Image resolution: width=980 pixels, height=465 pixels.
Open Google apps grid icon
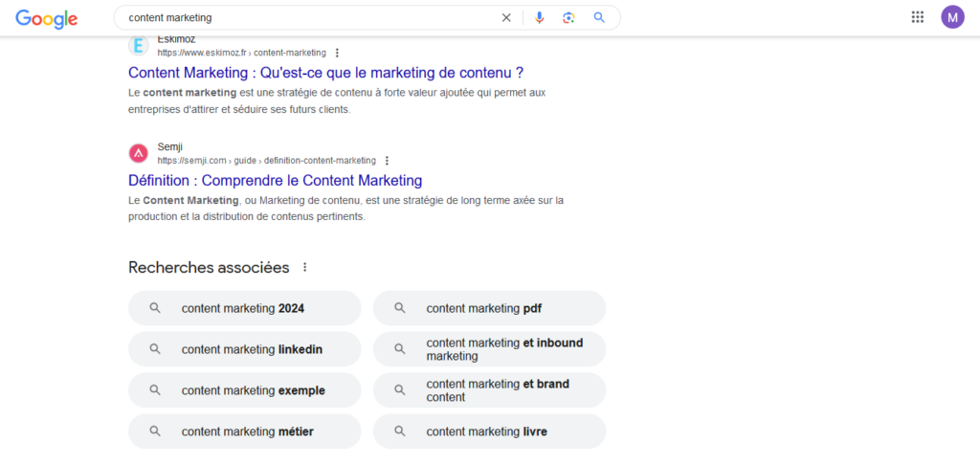[x=918, y=17]
